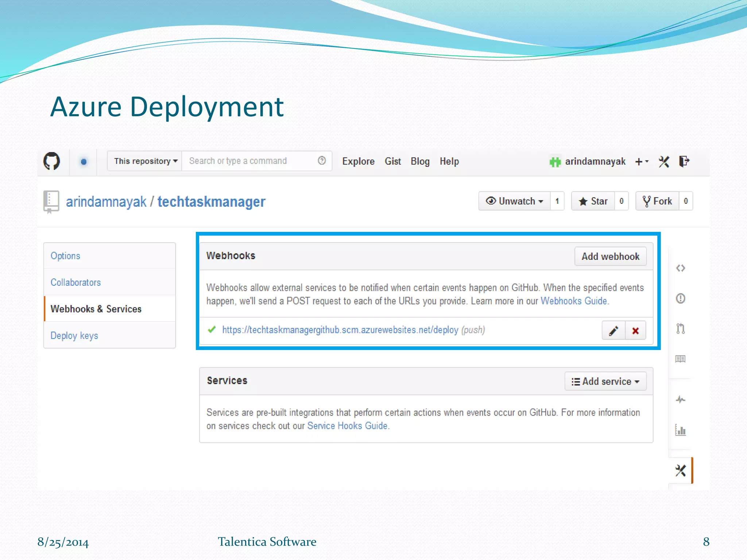Edit the azurewebsites deploy webhook with the pencil icon
This screenshot has height=560, width=747.
[614, 330]
